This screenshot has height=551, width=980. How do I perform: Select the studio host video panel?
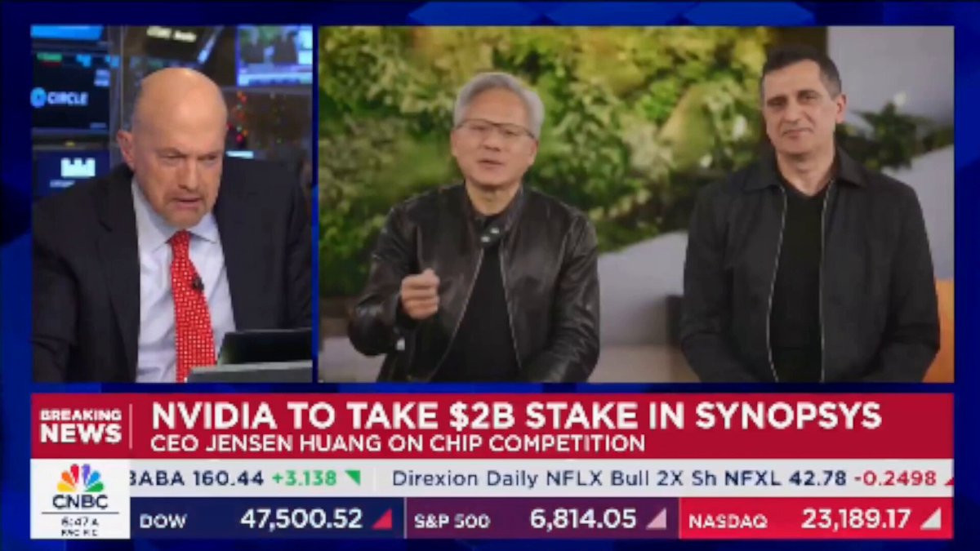pyautogui.click(x=171, y=203)
